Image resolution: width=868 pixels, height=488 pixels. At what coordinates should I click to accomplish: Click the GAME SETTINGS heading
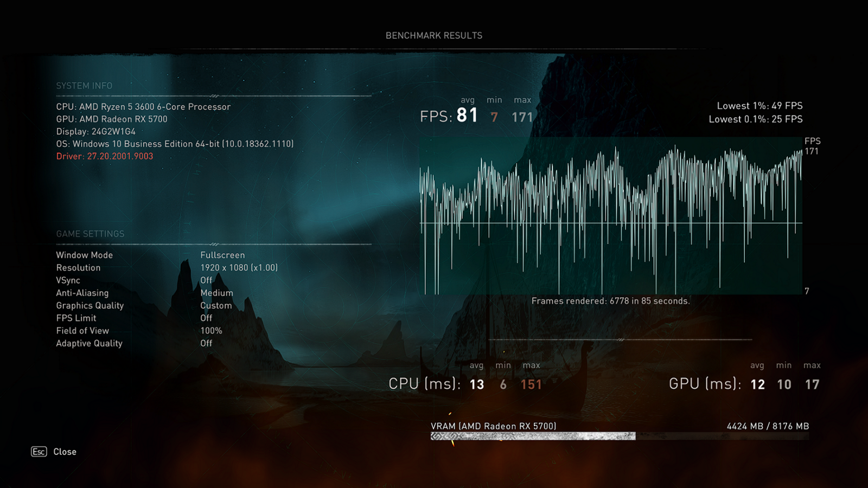point(90,234)
